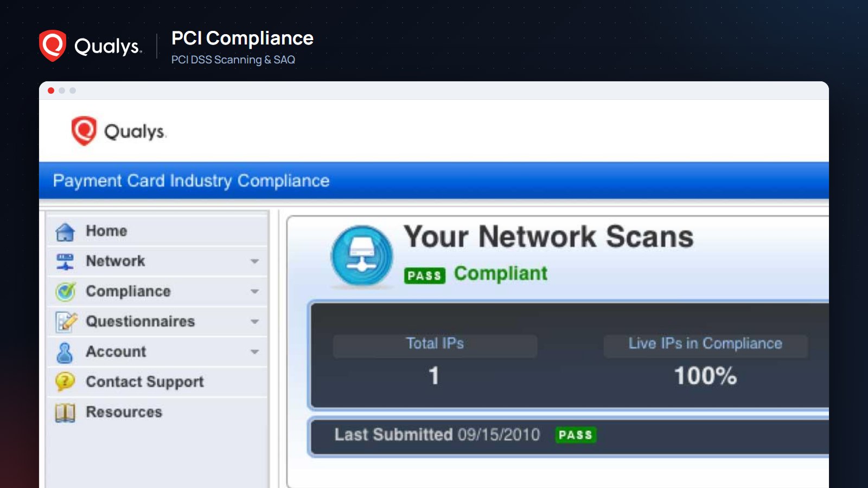Screen dimensions: 868x488
Task: Click the green Compliant status text
Action: pyautogui.click(x=501, y=274)
